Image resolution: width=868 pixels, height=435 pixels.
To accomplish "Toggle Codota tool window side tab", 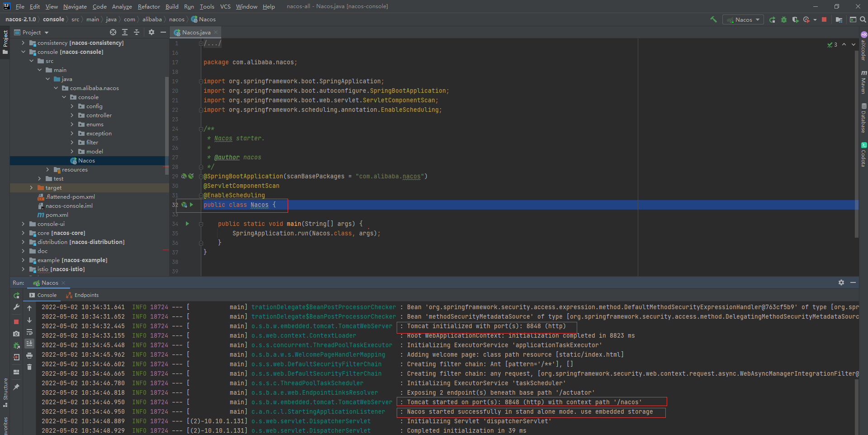I will point(863,155).
